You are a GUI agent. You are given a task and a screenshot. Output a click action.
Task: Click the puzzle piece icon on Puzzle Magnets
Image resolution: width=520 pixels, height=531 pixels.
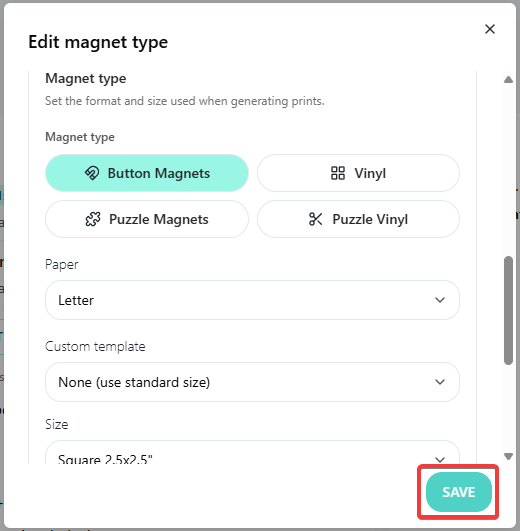(93, 219)
